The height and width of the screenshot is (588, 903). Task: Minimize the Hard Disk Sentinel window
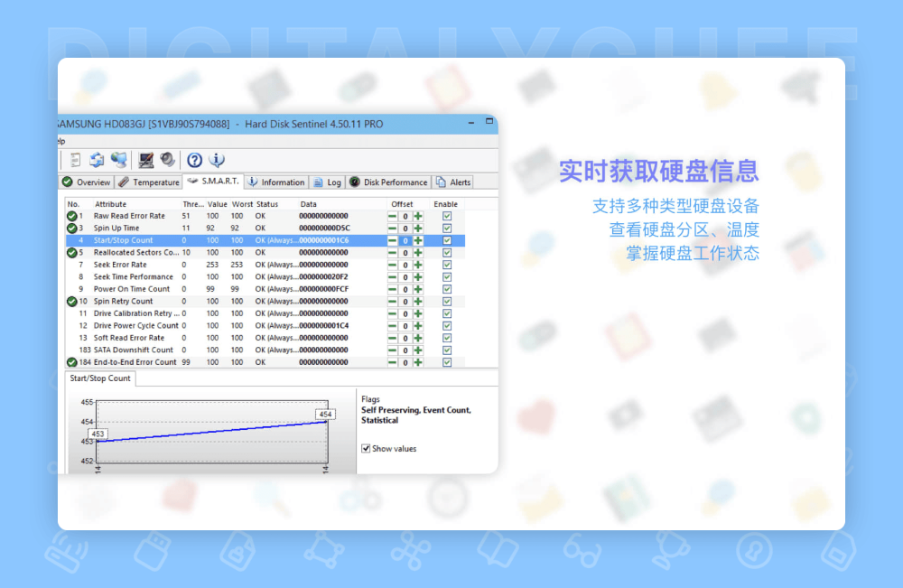[x=471, y=123]
